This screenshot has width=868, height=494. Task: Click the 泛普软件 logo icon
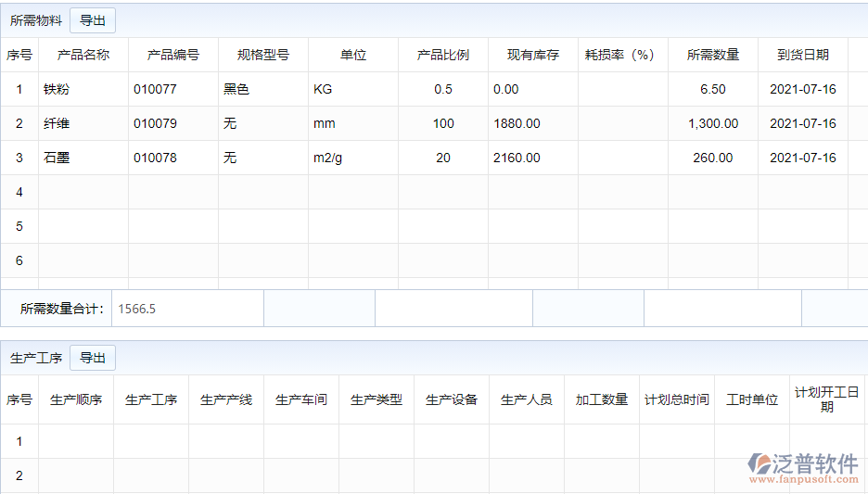pyautogui.click(x=760, y=462)
